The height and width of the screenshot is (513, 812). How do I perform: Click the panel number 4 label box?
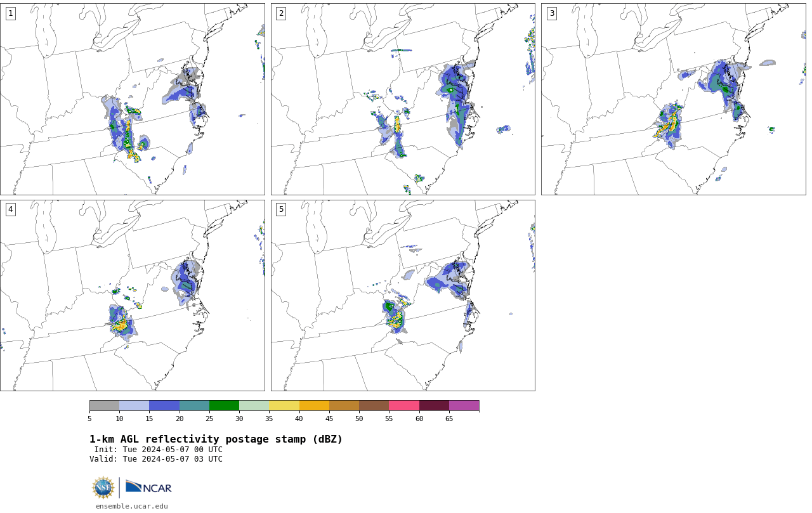click(10, 209)
